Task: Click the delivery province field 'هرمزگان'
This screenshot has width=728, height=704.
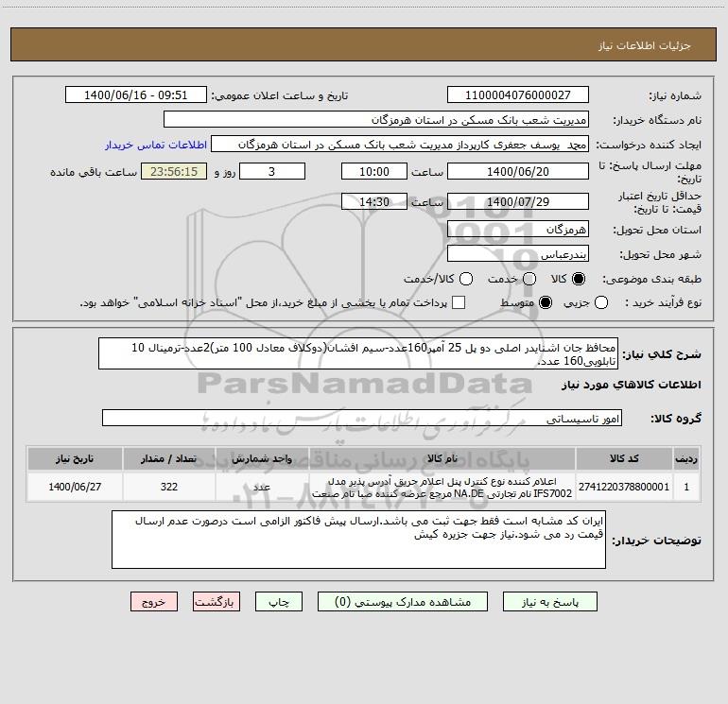Action: coord(518,229)
